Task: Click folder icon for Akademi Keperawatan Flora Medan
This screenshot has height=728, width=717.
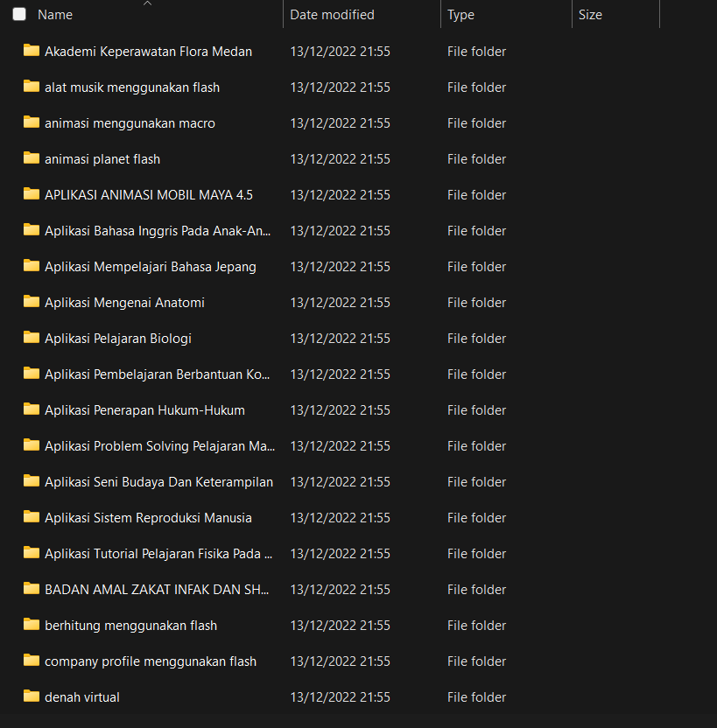Action: coord(32,51)
